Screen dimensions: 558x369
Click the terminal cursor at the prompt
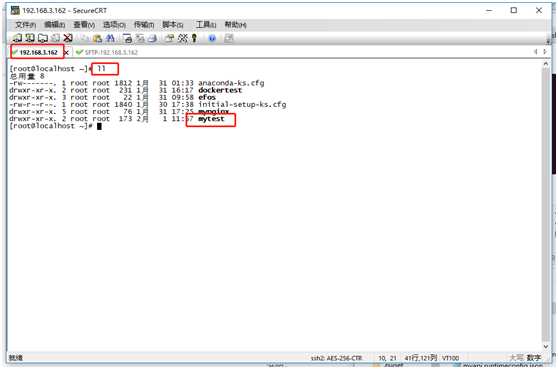click(99, 126)
